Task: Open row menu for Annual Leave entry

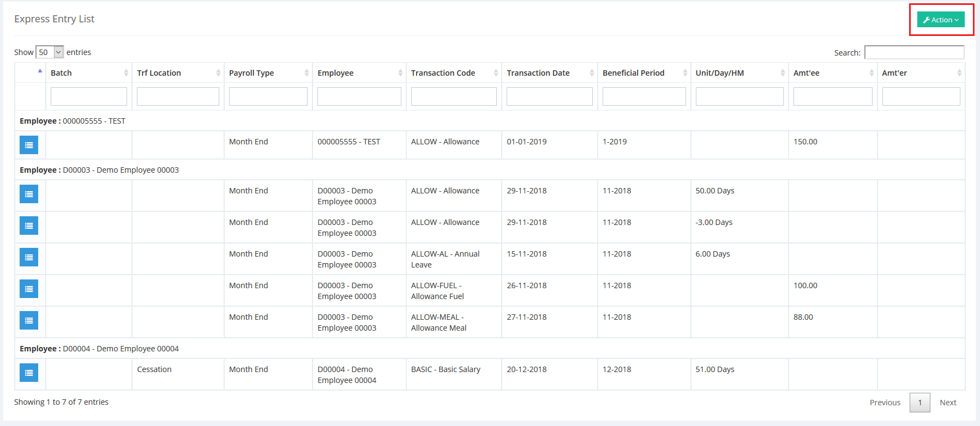Action: tap(29, 257)
